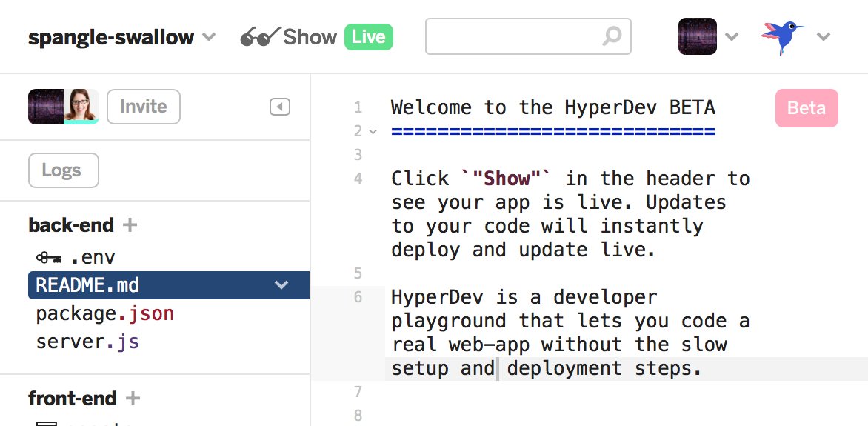The width and height of the screenshot is (868, 426).
Task: Click the 'setup and deployment steps.' line
Action: pyautogui.click(x=547, y=368)
